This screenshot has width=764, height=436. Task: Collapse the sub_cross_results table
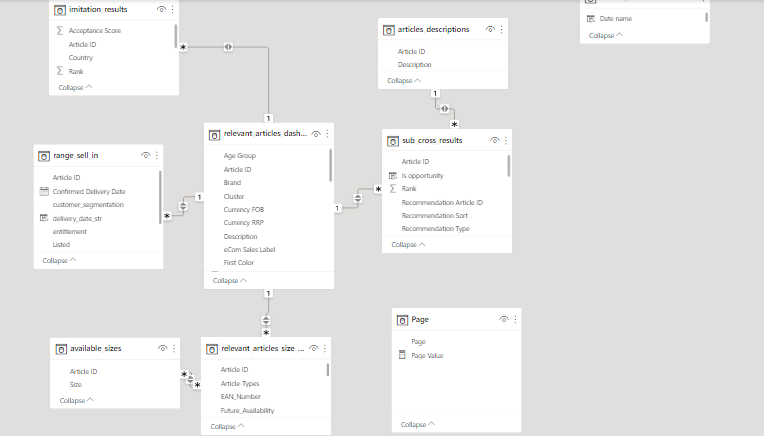[x=408, y=245]
